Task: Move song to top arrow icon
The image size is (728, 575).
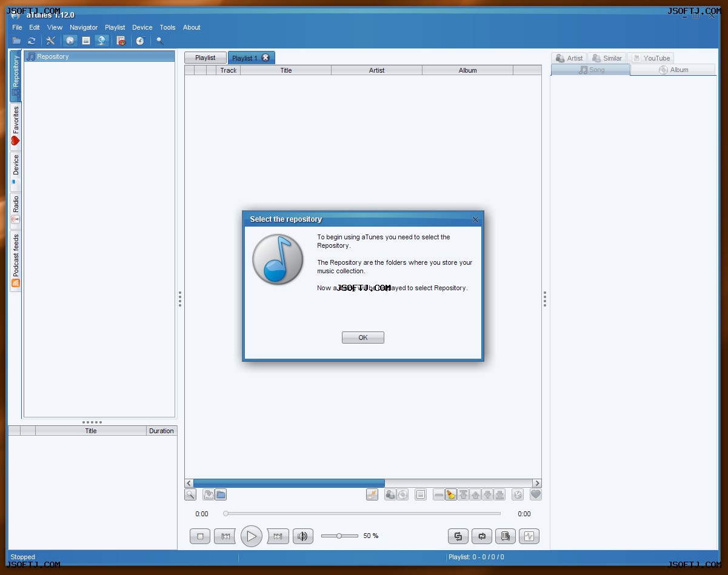Action: (x=463, y=494)
